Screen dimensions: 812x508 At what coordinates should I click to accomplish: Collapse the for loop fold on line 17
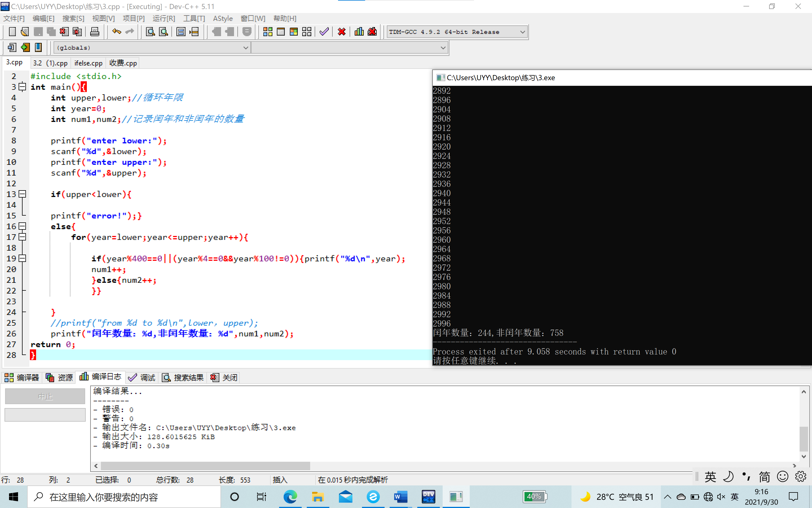click(22, 237)
